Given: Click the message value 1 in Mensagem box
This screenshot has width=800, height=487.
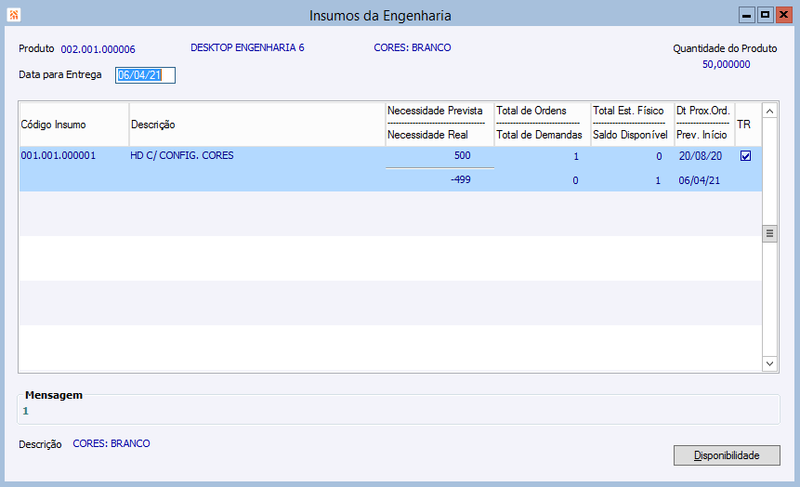Looking at the screenshot, I should coord(26,411).
